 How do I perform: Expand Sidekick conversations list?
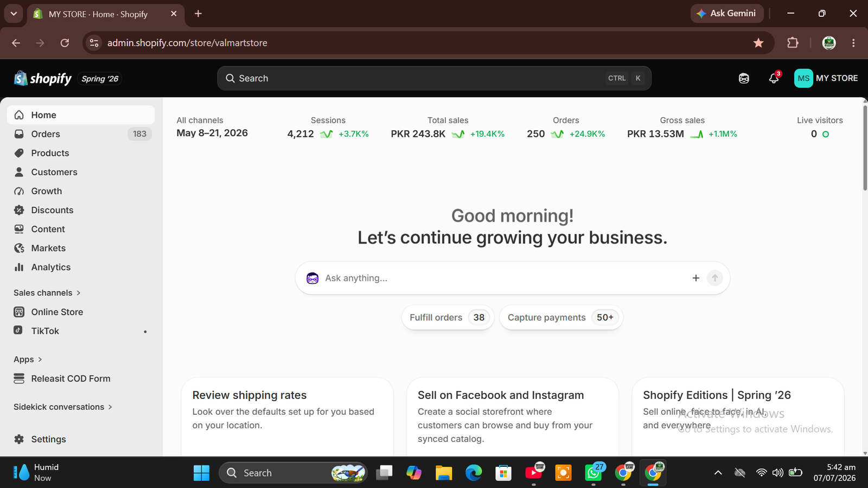[63, 407]
